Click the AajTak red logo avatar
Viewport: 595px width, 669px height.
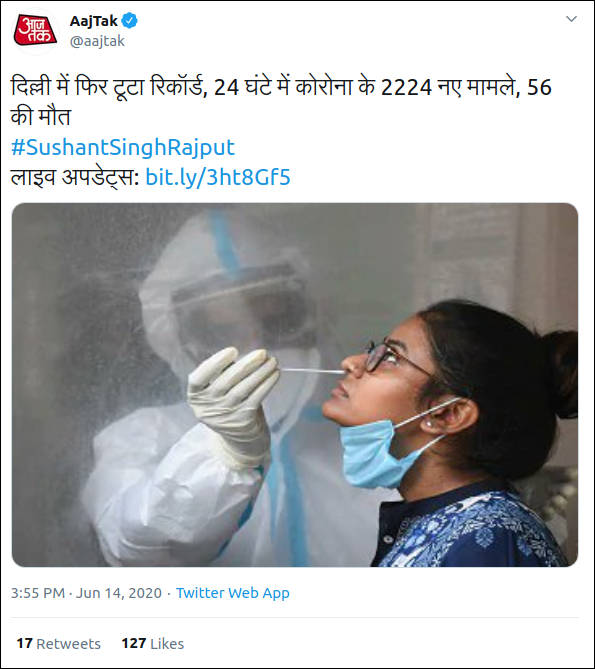pyautogui.click(x=35, y=30)
